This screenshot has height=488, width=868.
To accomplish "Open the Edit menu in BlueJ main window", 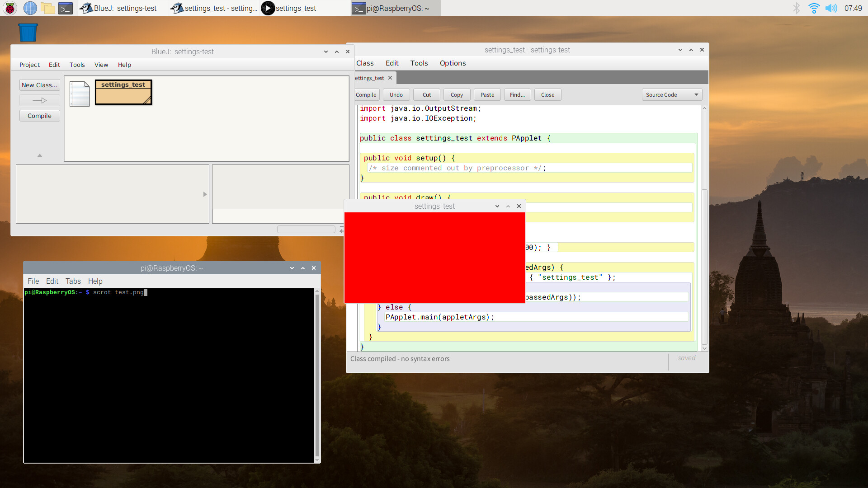I will point(54,65).
